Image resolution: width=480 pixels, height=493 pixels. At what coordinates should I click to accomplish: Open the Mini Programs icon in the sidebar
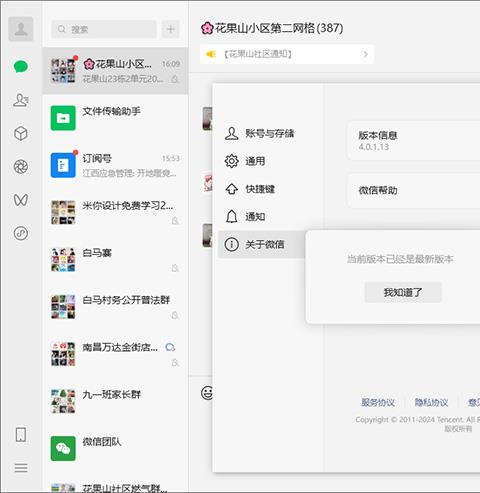[21, 233]
